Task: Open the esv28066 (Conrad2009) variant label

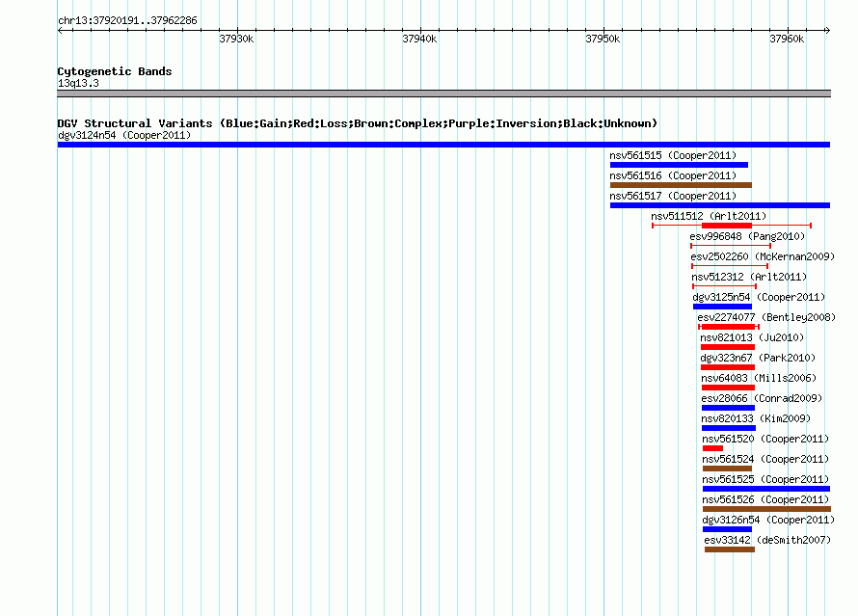Action: click(762, 398)
